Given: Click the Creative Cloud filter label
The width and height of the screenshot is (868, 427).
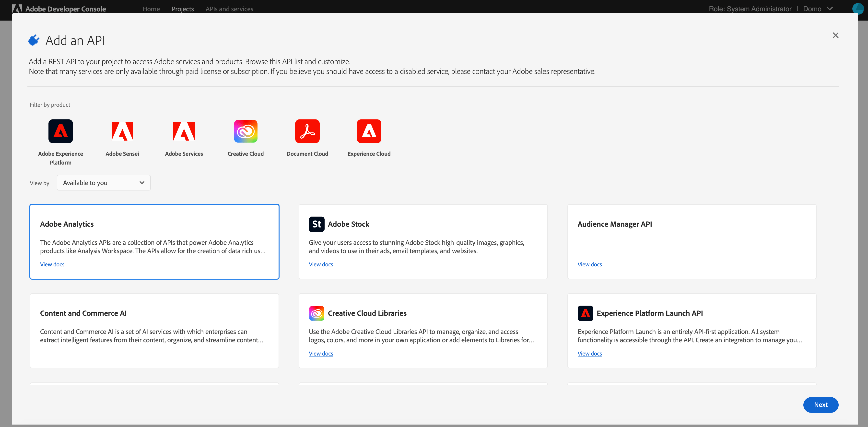Looking at the screenshot, I should 246,154.
